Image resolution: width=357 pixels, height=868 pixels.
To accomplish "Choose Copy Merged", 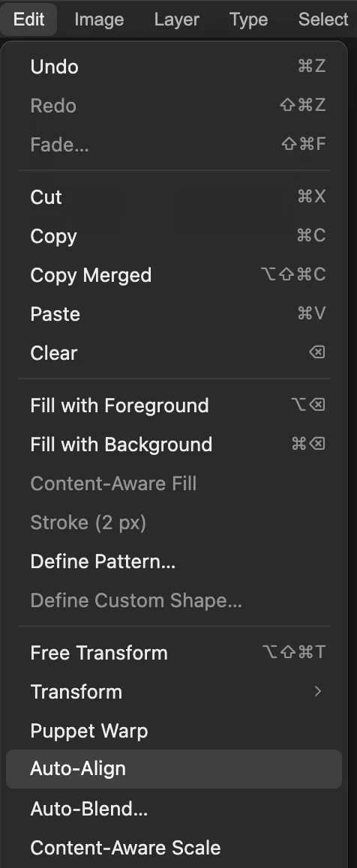I will [x=174, y=275].
